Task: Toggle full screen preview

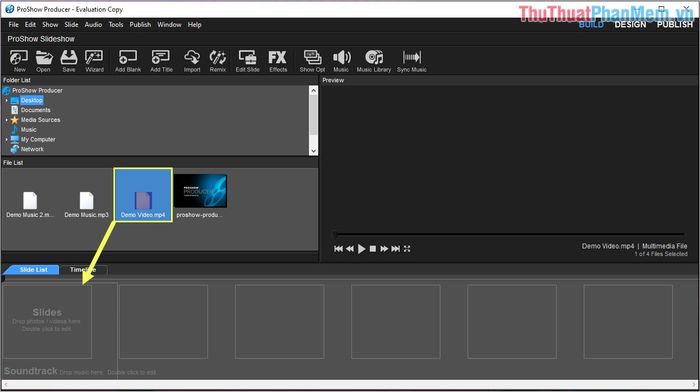Action: click(407, 249)
